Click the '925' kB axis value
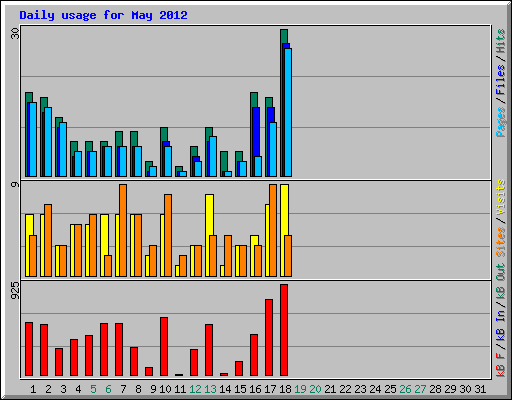Image resolution: width=512 pixels, height=400 pixels. pos(15,291)
